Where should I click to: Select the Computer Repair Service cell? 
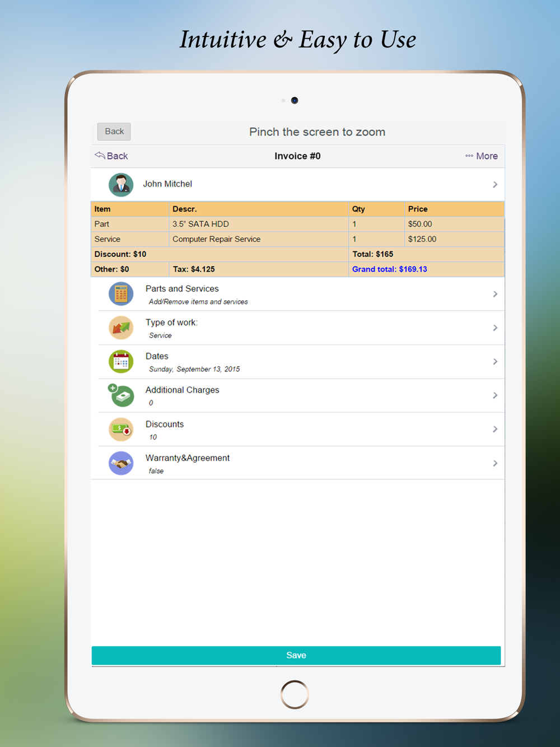coord(259,239)
